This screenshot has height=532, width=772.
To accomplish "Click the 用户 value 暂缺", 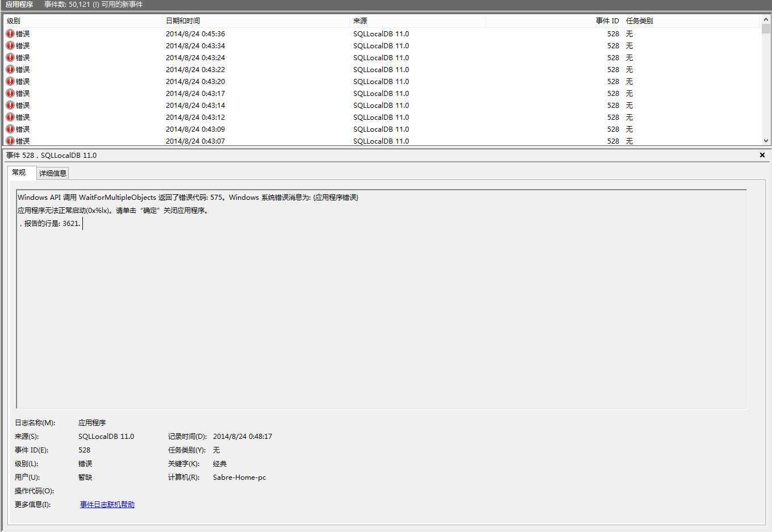I will click(85, 477).
